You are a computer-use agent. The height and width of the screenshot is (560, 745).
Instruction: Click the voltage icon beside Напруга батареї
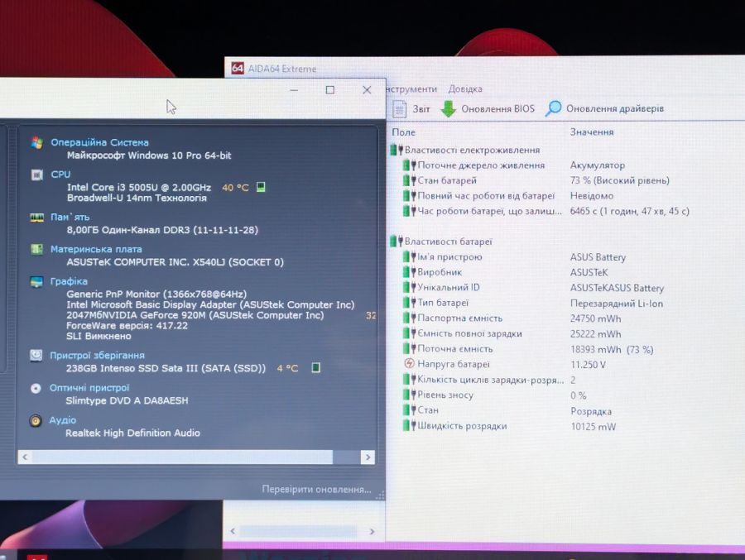tap(409, 364)
